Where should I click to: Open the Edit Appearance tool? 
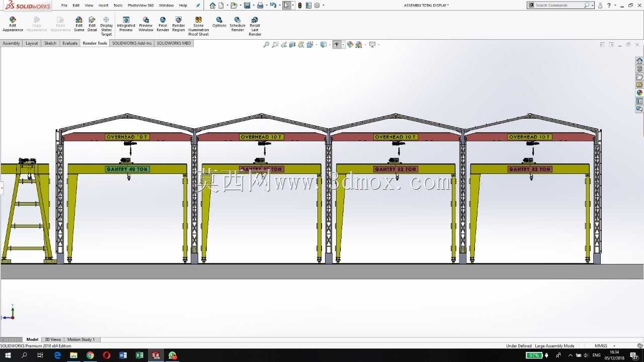(13, 24)
